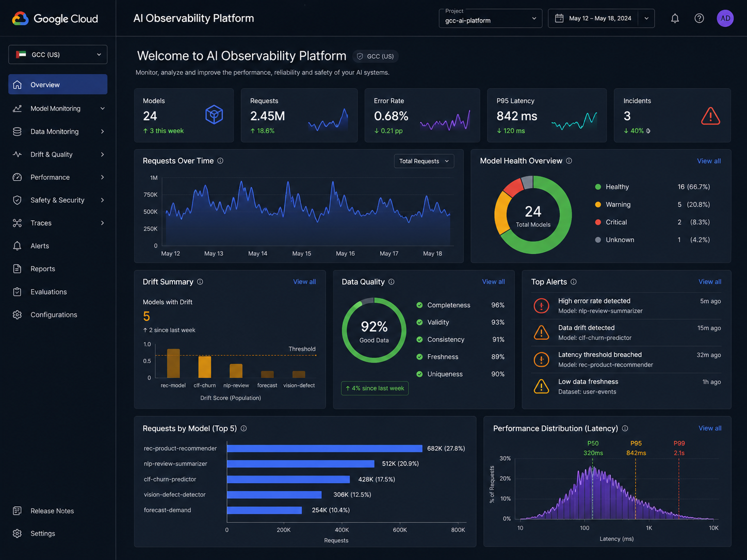Click info icon beside Drift Summary
The height and width of the screenshot is (560, 747).
(200, 282)
